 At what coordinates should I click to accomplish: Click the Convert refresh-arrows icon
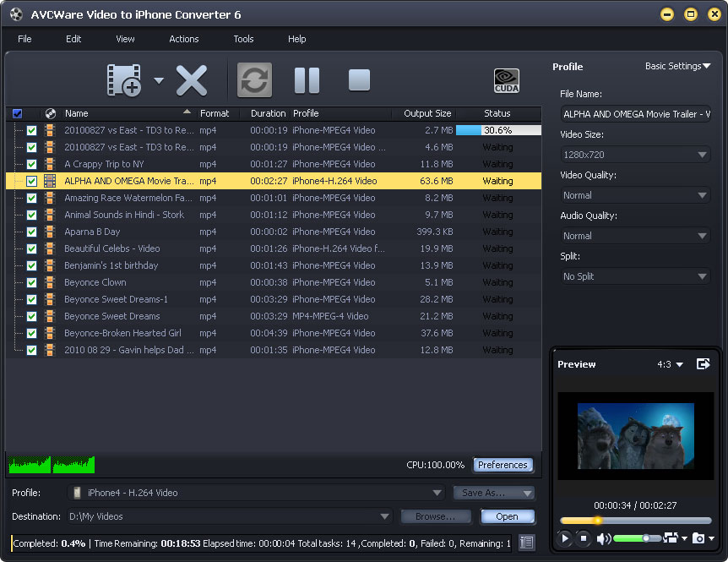coord(254,80)
